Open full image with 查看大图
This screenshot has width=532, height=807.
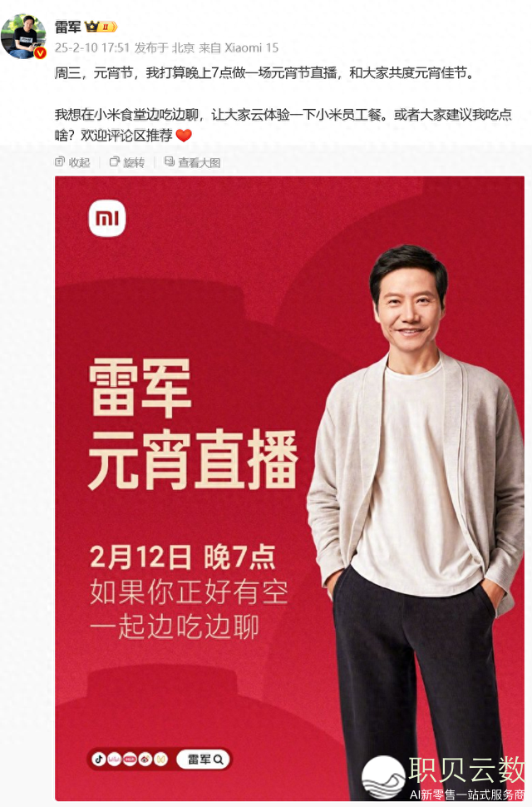click(x=192, y=162)
